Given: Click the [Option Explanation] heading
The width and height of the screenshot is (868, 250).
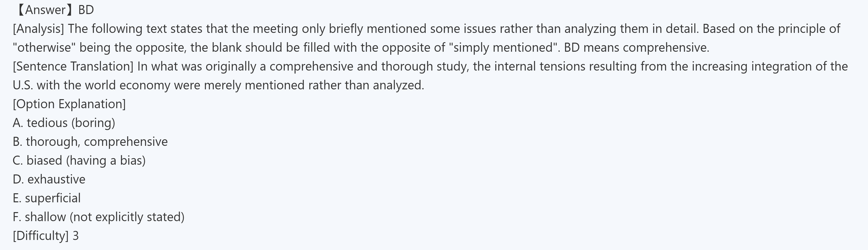Looking at the screenshot, I should (69, 104).
